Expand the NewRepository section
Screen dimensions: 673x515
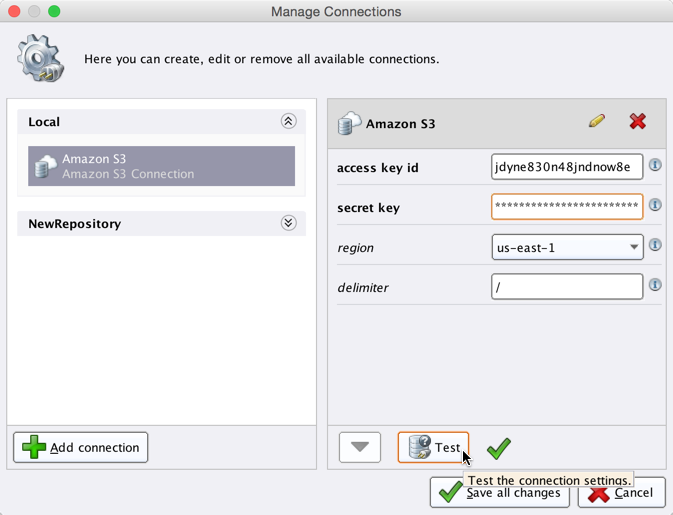click(x=288, y=223)
